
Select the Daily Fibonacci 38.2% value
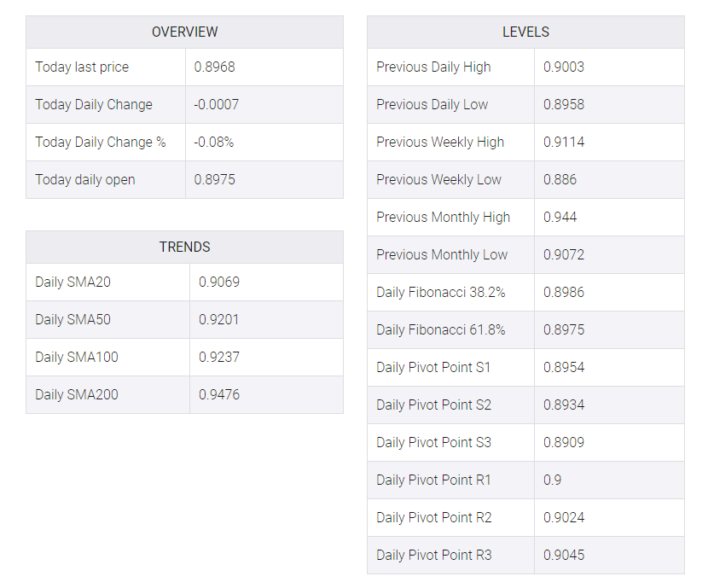(x=564, y=292)
